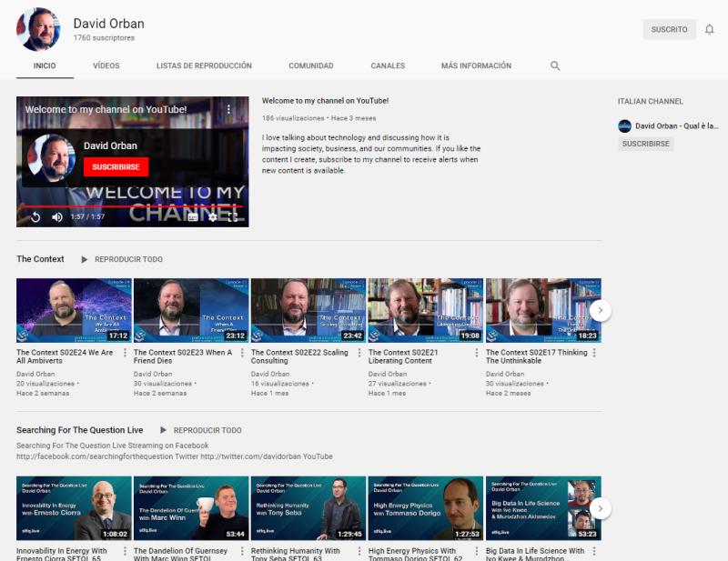Open the MÁS INFORMACIÓN tab

click(x=476, y=65)
